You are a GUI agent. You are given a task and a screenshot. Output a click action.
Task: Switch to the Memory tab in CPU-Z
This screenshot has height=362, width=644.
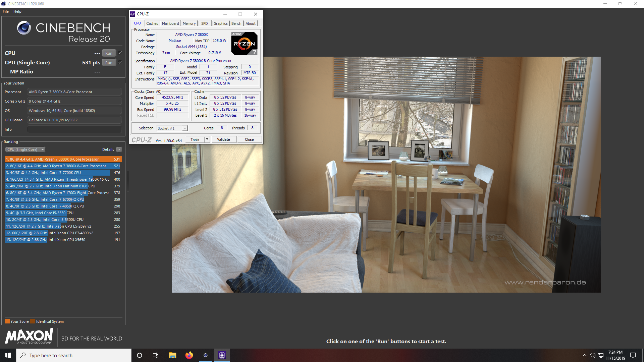click(189, 23)
